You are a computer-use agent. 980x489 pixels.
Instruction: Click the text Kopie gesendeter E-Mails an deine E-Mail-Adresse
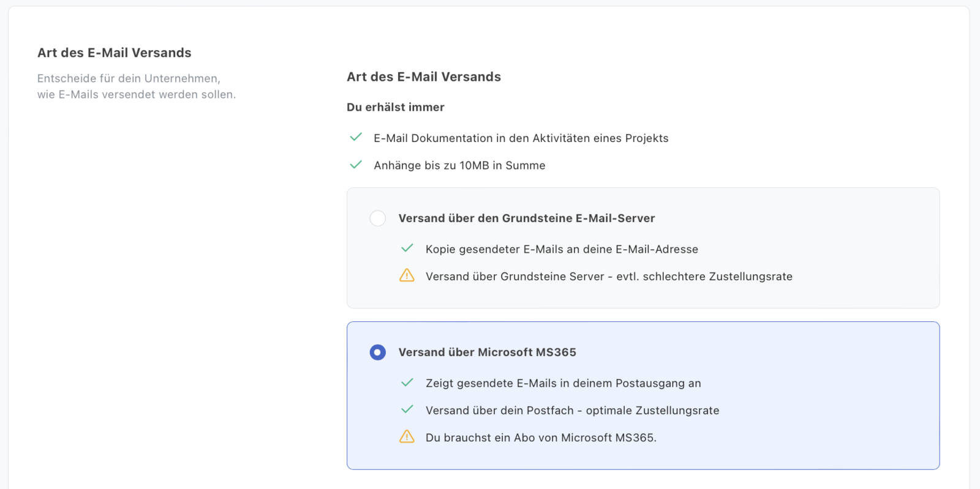562,249
